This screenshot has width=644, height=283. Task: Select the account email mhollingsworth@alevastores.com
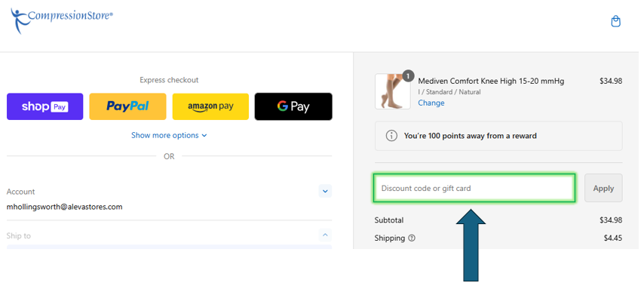(65, 207)
